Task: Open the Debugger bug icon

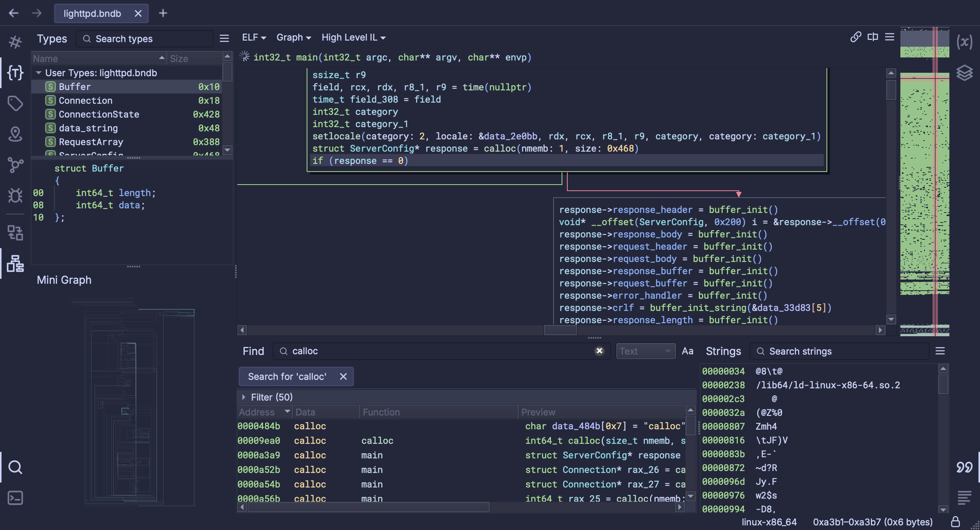Action: coord(15,196)
